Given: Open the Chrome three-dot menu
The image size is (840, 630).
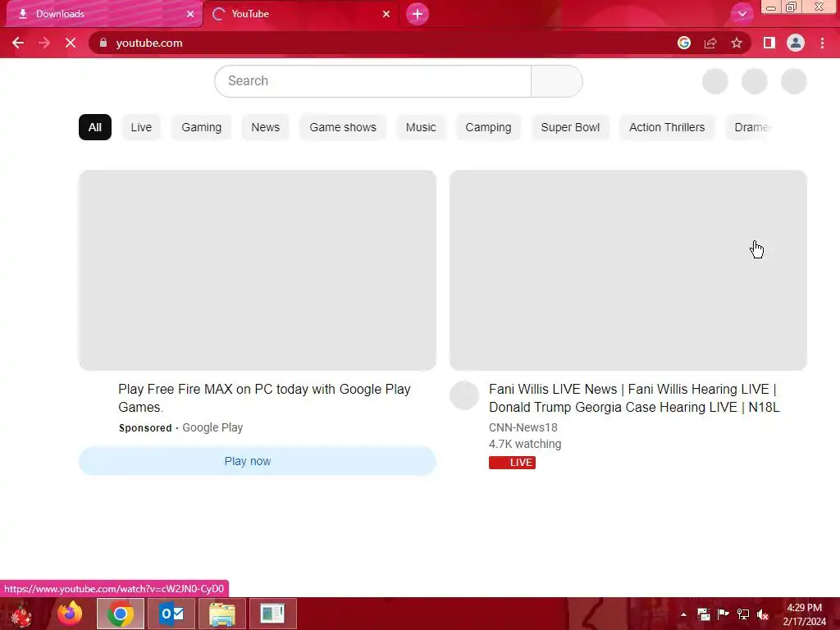Looking at the screenshot, I should tap(822, 43).
